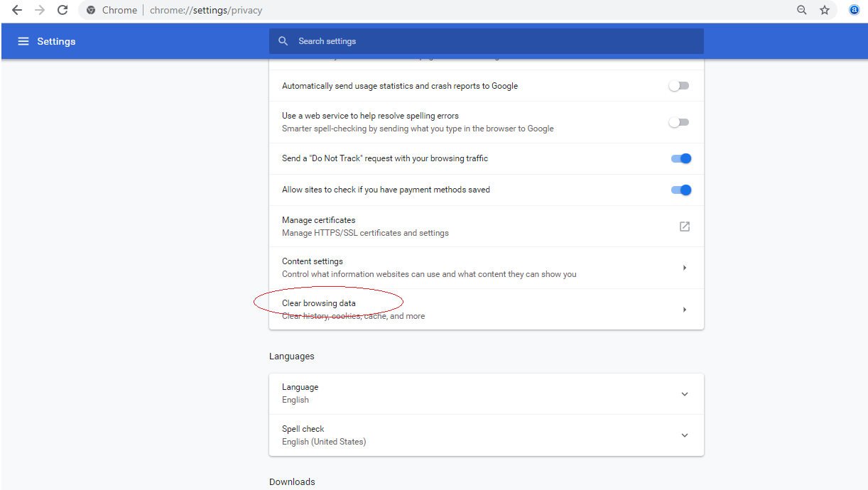Click the Settings title text
868x490 pixels.
(x=56, y=41)
